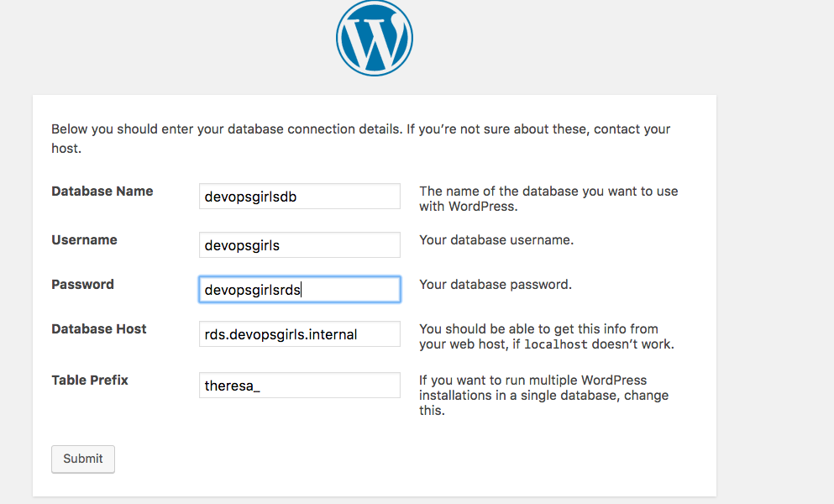This screenshot has height=504, width=834.
Task: Click the Database Name label
Action: coord(102,191)
